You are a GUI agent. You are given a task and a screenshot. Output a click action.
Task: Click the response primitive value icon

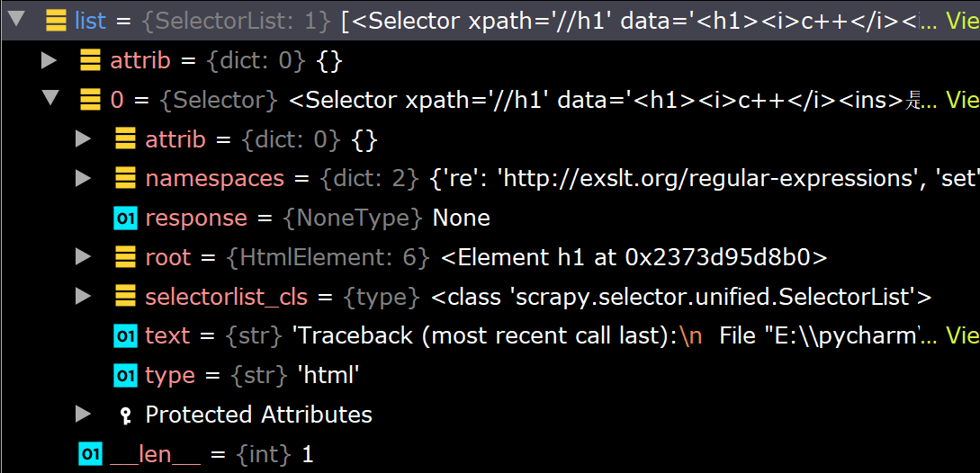[125, 218]
